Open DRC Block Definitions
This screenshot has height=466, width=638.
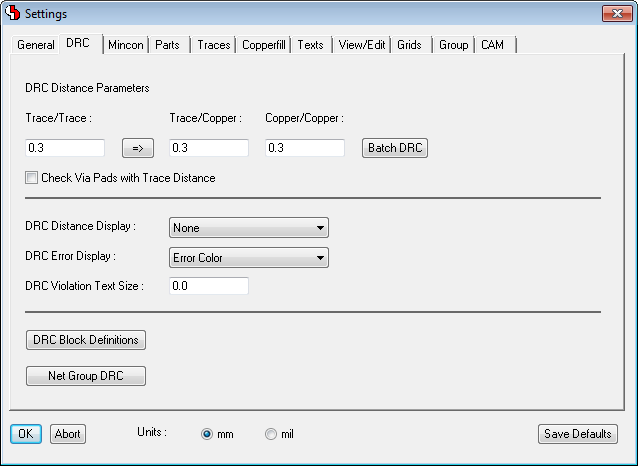point(86,340)
